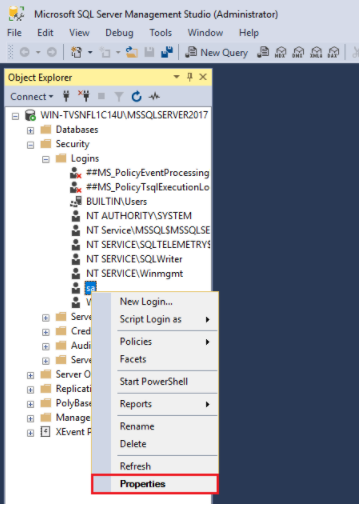Select the NT SERVICE\SQLWriter login

[134, 259]
